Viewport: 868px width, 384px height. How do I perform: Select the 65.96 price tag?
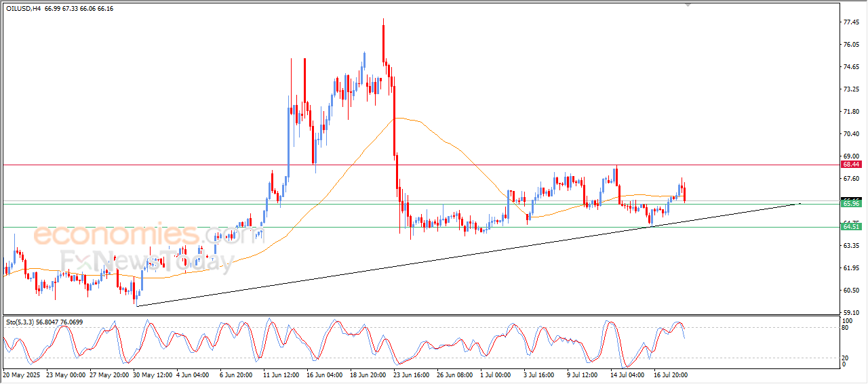[x=851, y=203]
